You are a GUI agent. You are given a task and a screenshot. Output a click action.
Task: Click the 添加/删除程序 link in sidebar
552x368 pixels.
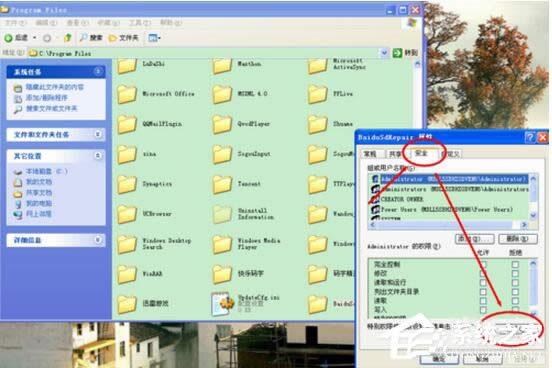coord(46,98)
